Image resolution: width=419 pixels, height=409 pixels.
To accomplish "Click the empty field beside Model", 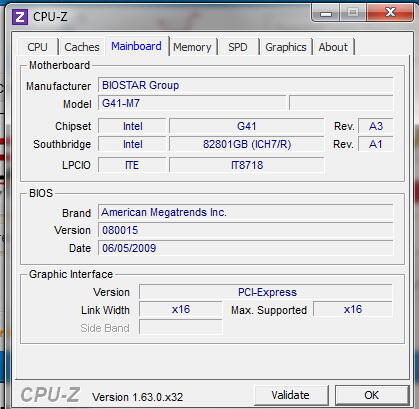I will [x=341, y=103].
